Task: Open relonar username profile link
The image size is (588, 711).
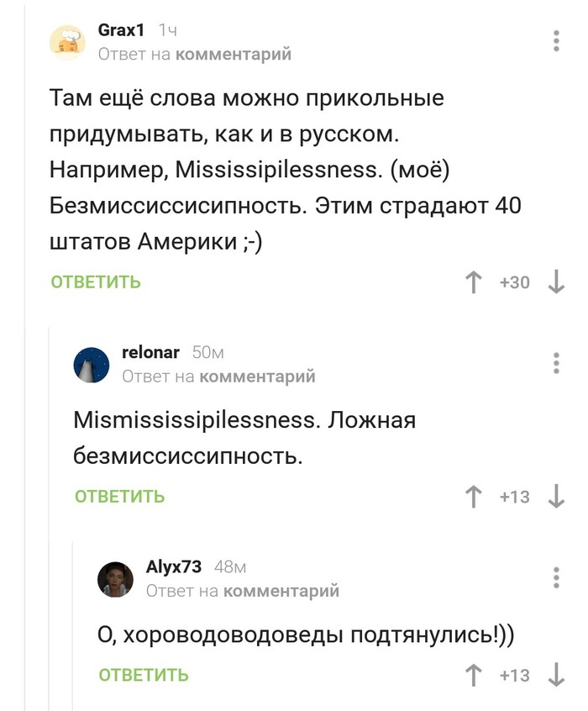Action: click(150, 353)
